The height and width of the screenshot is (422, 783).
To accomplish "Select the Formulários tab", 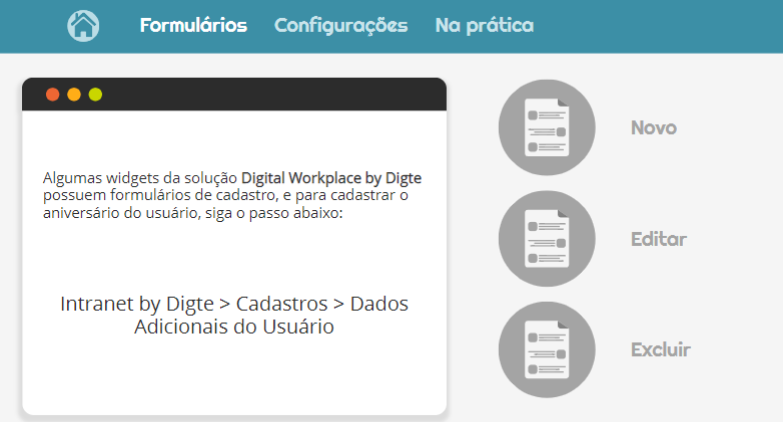I will click(193, 25).
